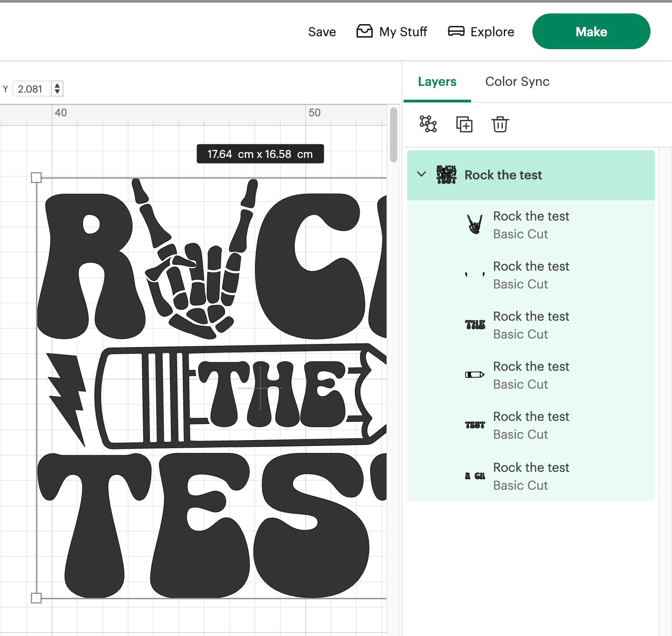
Task: Click the Explore icon in the header
Action: coord(456,31)
